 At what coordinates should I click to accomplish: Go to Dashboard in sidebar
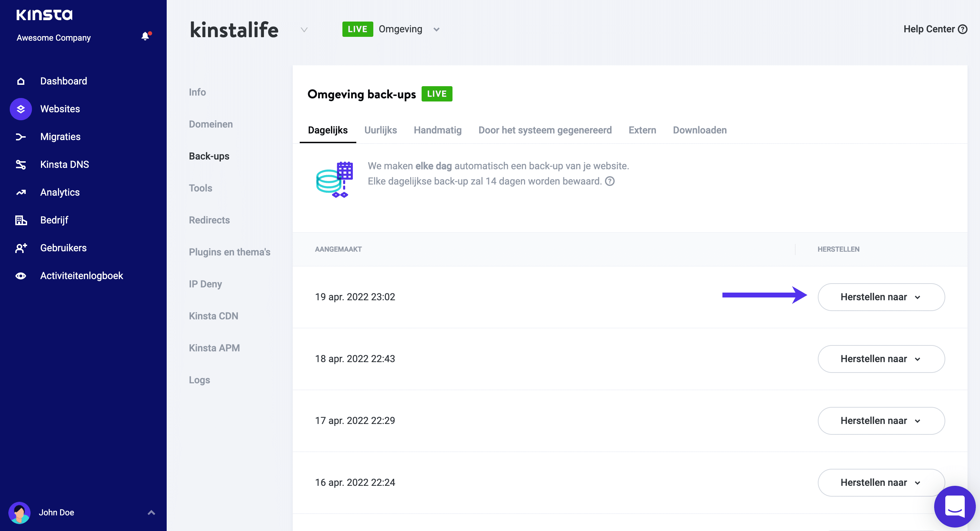tap(64, 81)
